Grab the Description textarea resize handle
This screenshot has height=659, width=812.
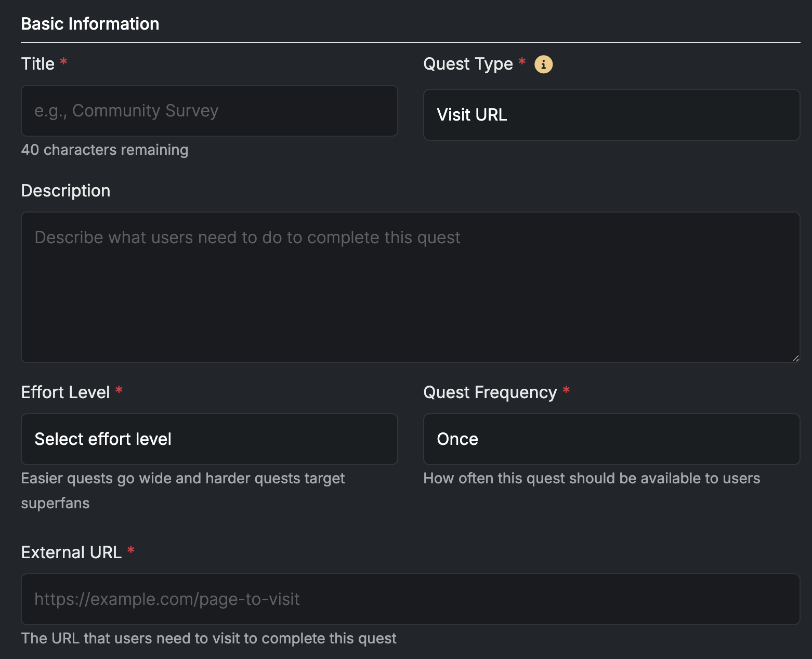point(795,358)
